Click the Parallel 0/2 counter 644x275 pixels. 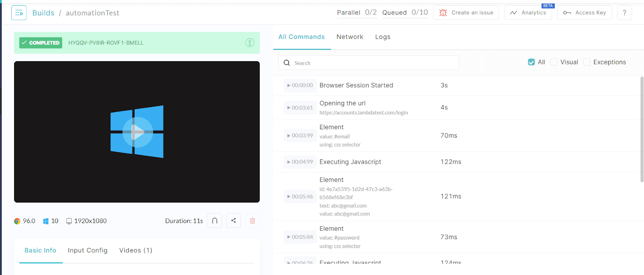pyautogui.click(x=357, y=12)
